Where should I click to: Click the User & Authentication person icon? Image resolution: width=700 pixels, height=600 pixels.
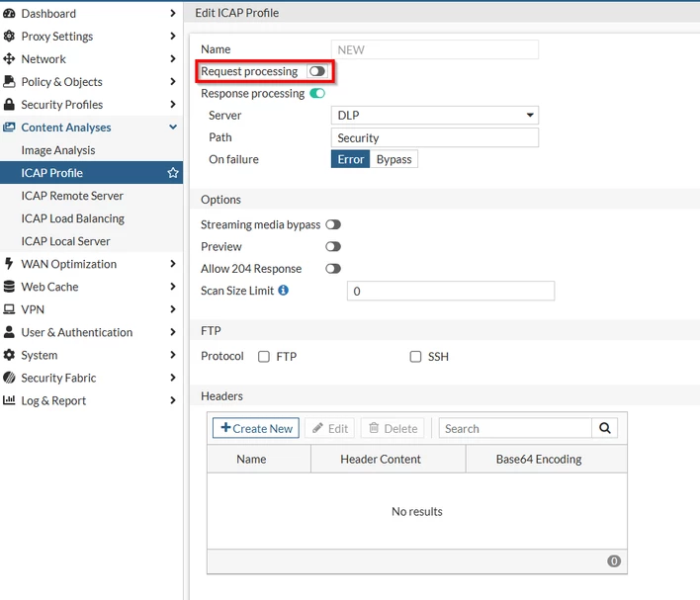[9, 332]
